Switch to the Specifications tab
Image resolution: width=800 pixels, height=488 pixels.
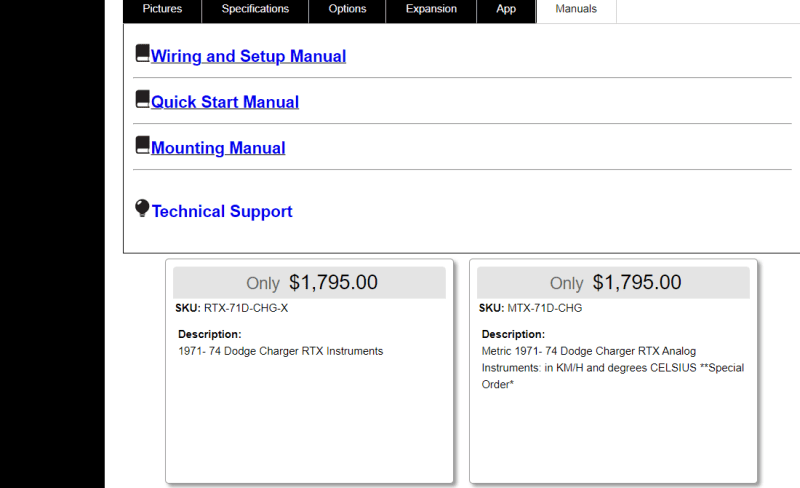[255, 9]
